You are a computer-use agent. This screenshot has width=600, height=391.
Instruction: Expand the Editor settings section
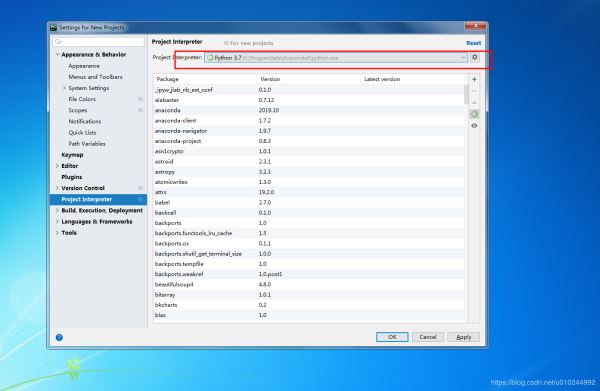[57, 166]
